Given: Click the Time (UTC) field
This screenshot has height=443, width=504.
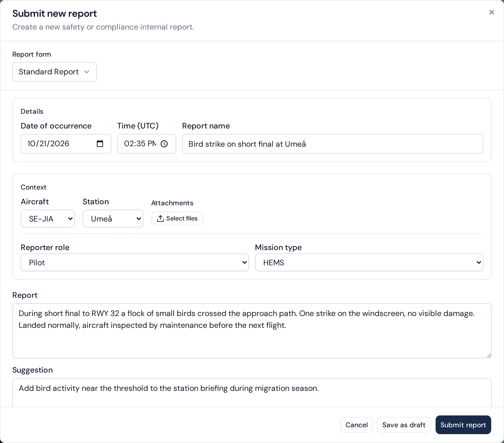Looking at the screenshot, I should pos(146,144).
